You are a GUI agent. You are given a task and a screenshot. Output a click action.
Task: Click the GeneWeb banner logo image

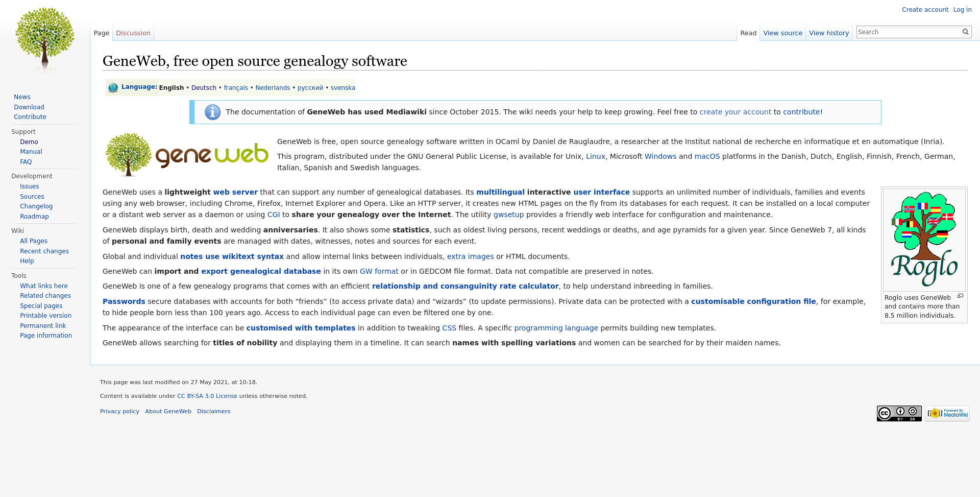pyautogui.click(x=187, y=155)
